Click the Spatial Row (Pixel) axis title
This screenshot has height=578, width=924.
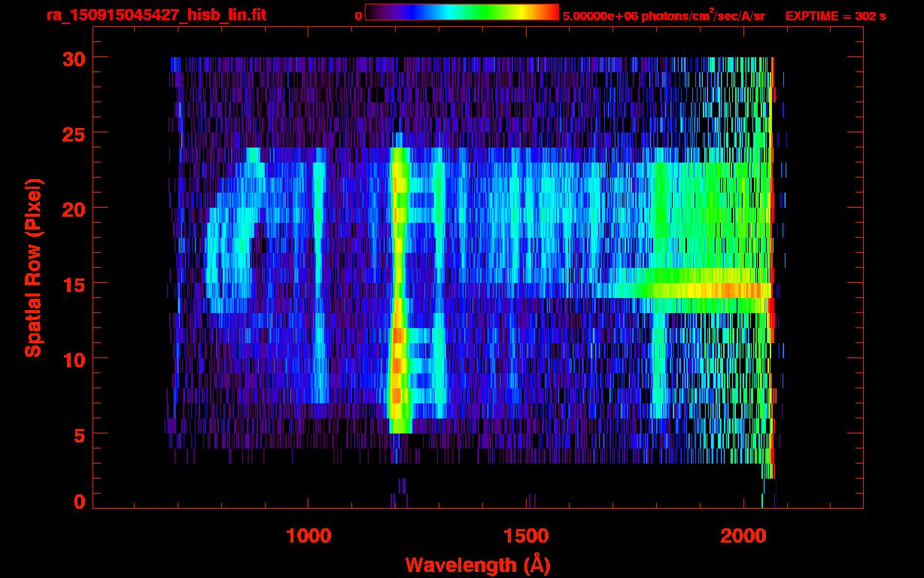(34, 267)
